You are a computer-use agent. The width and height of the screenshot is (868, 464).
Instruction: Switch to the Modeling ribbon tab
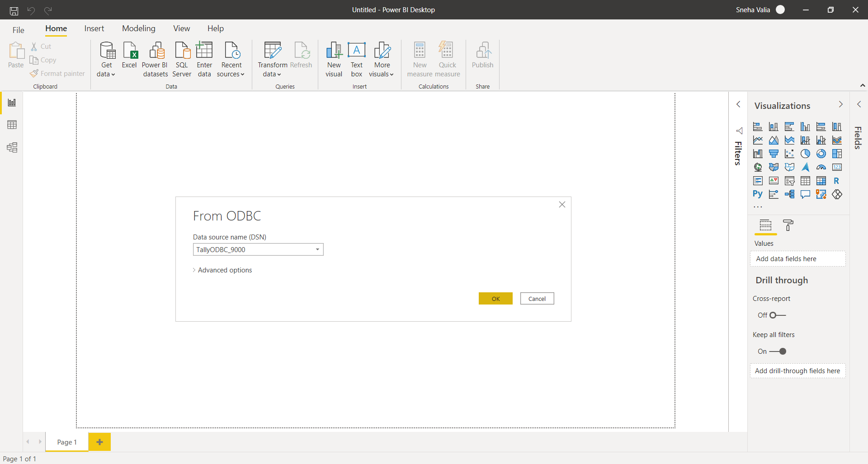(x=139, y=28)
